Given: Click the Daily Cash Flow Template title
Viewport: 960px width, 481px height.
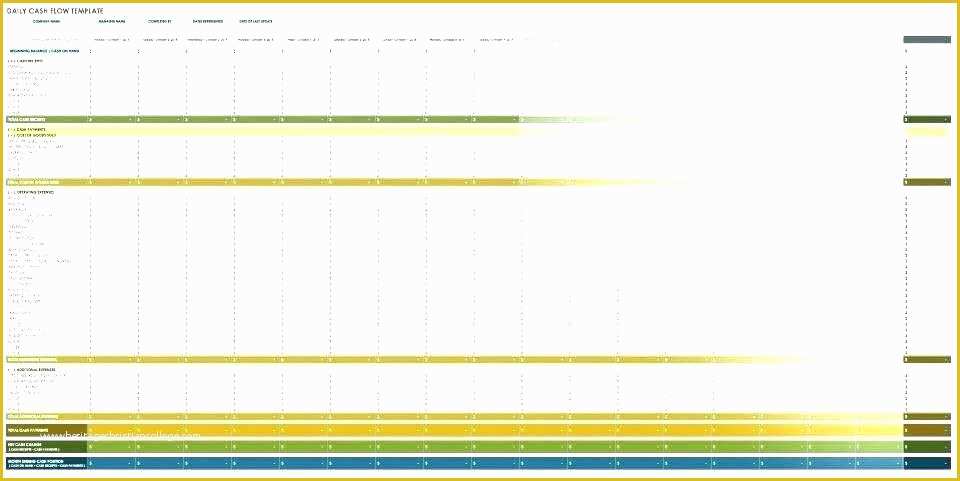Looking at the screenshot, I should pos(55,11).
